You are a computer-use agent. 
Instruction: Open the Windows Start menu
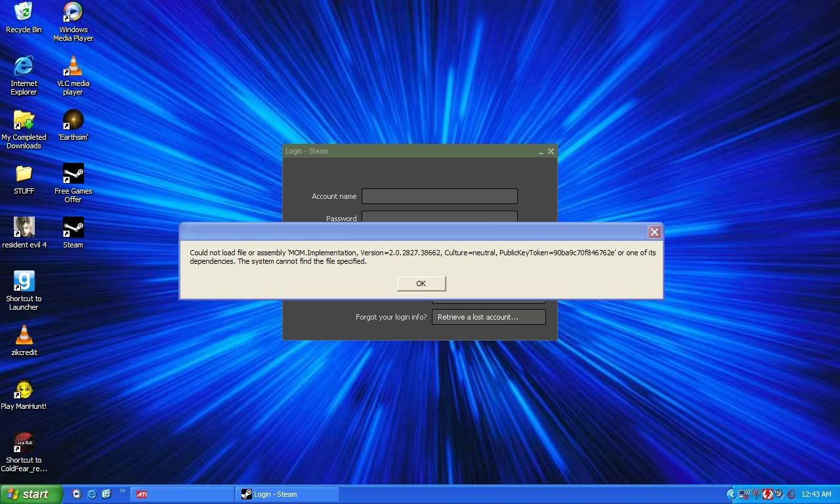31,494
